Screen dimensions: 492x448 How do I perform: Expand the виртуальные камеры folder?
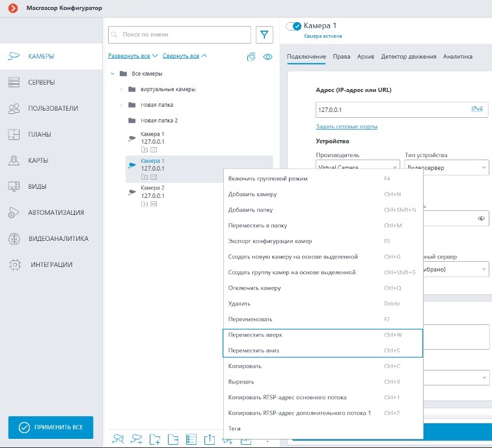[121, 89]
